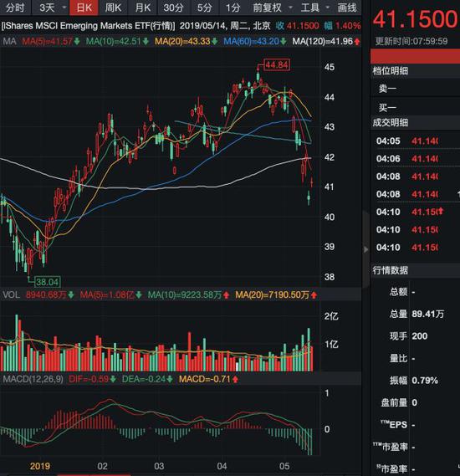Click the 更新时间 07:59:59 timestamp

pyautogui.click(x=411, y=41)
